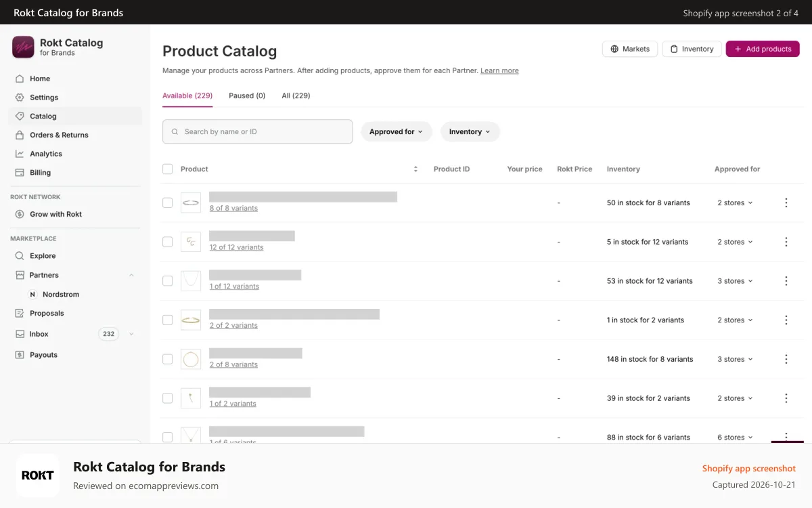Image resolution: width=812 pixels, height=508 pixels.
Task: Click the Settings gear icon in sidebar
Action: (x=20, y=98)
